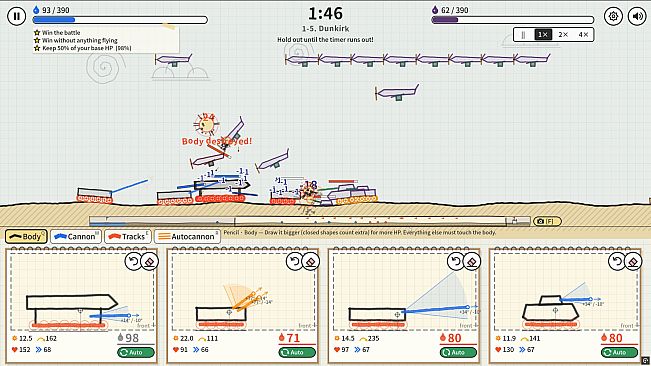Click the range value 235 on third card
The width and height of the screenshot is (651, 366).
click(x=373, y=338)
